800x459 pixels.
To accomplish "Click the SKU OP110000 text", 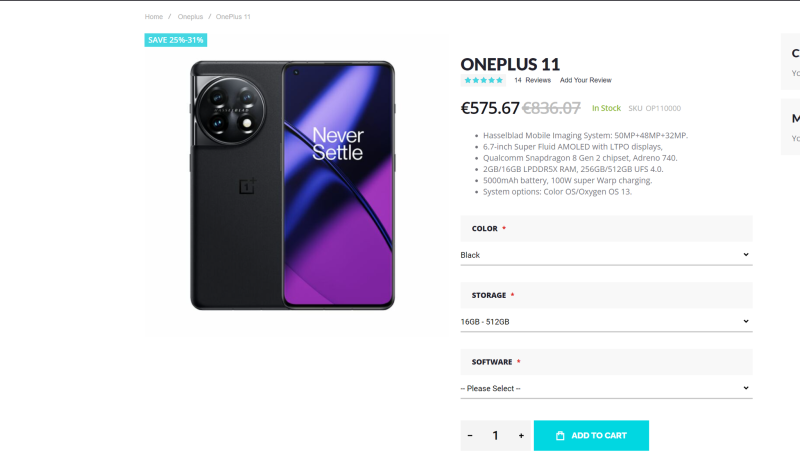I will (655, 108).
